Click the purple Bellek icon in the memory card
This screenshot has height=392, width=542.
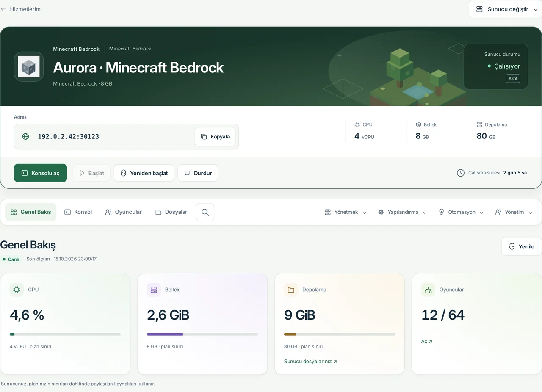click(x=154, y=290)
